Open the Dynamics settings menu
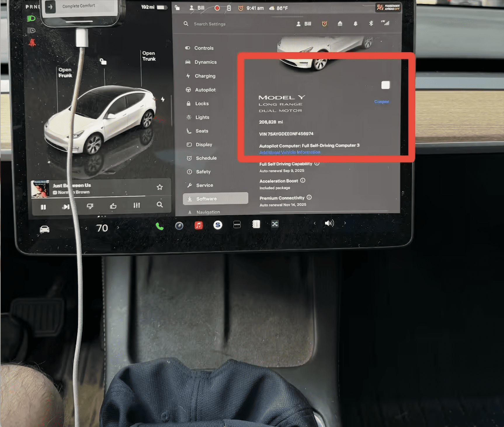The width and height of the screenshot is (504, 427). [x=201, y=62]
